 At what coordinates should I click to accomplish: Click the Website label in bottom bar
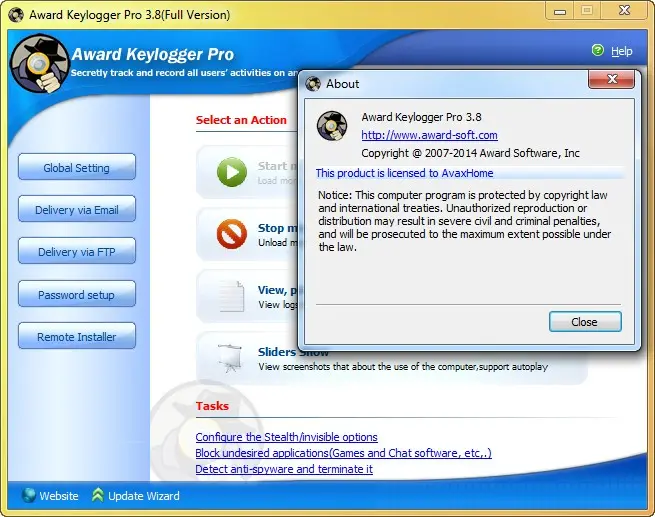[59, 496]
